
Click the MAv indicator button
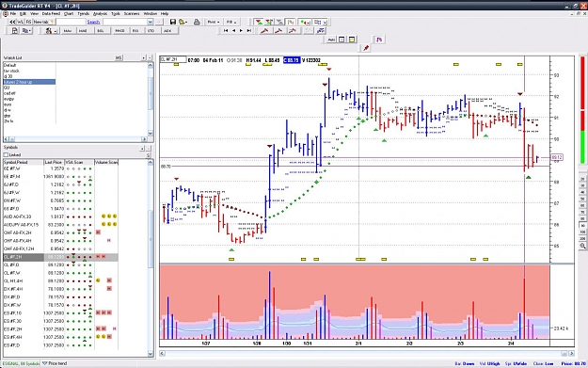pos(68,31)
